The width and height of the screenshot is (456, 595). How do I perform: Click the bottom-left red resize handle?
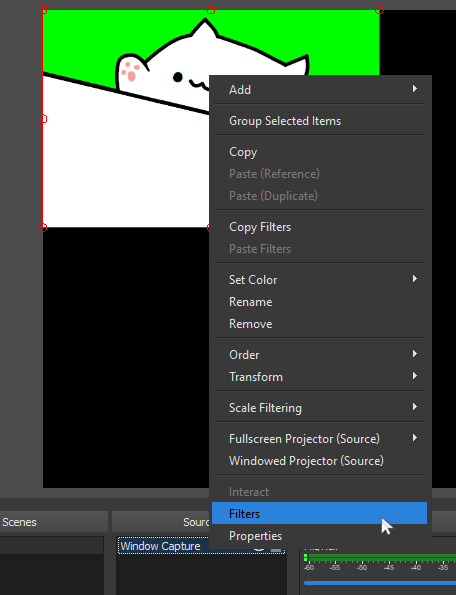coord(43,228)
